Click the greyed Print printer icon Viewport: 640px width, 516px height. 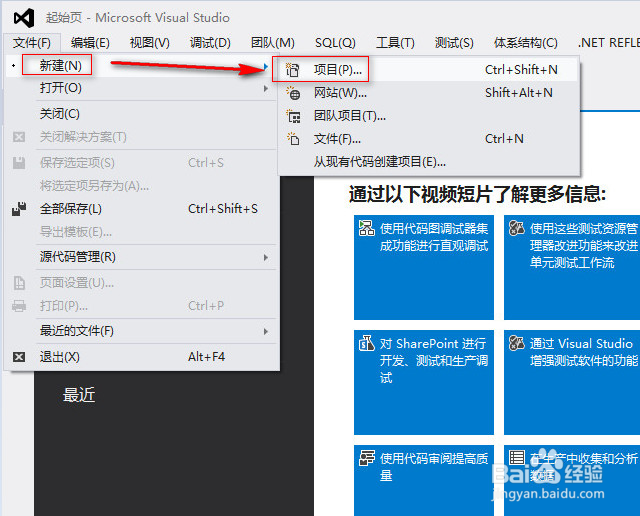(19, 306)
